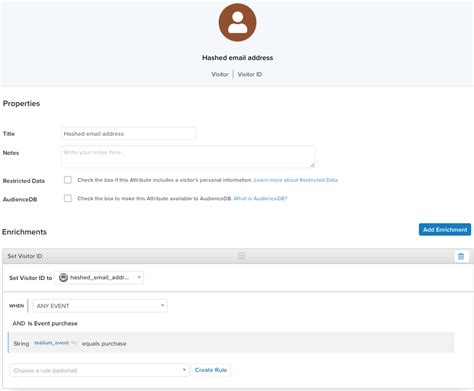Click the Properties section heading
The width and height of the screenshot is (474, 391).
tap(21, 103)
